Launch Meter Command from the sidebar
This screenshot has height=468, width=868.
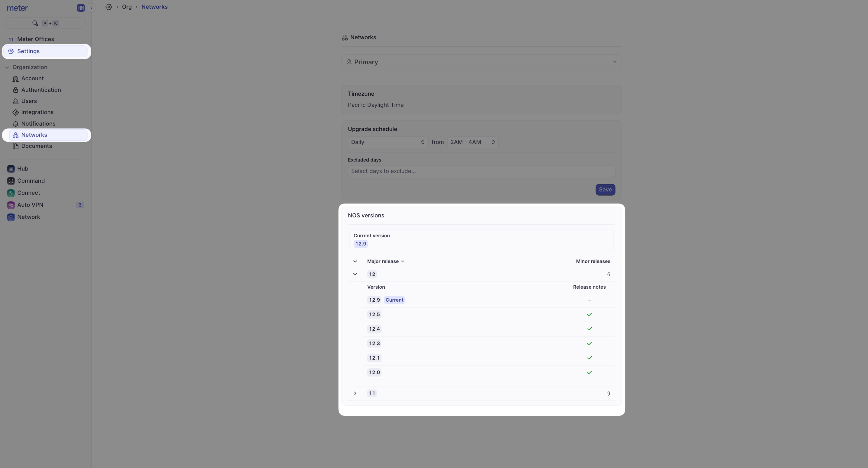[x=30, y=181]
